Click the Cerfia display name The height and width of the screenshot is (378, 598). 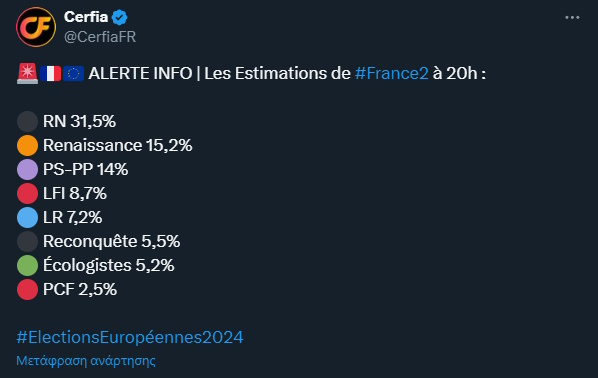(x=86, y=17)
